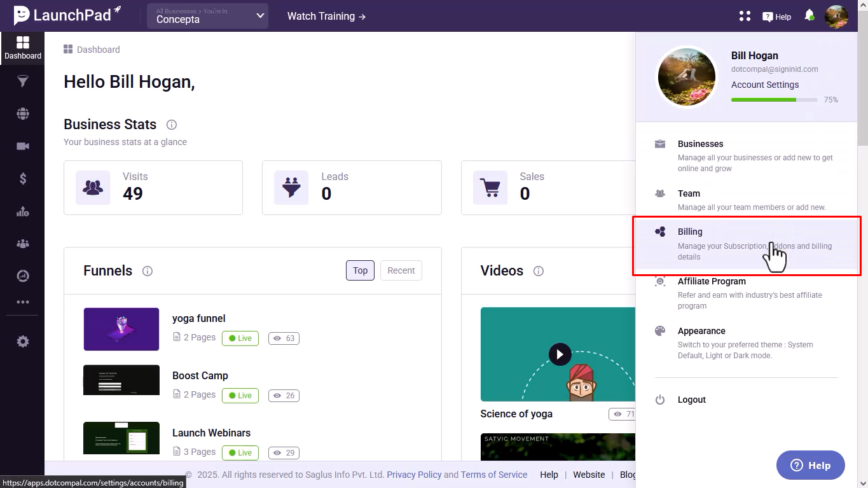Screen dimensions: 868x488
Task: Click the Visits count of 49
Action: pyautogui.click(x=133, y=193)
